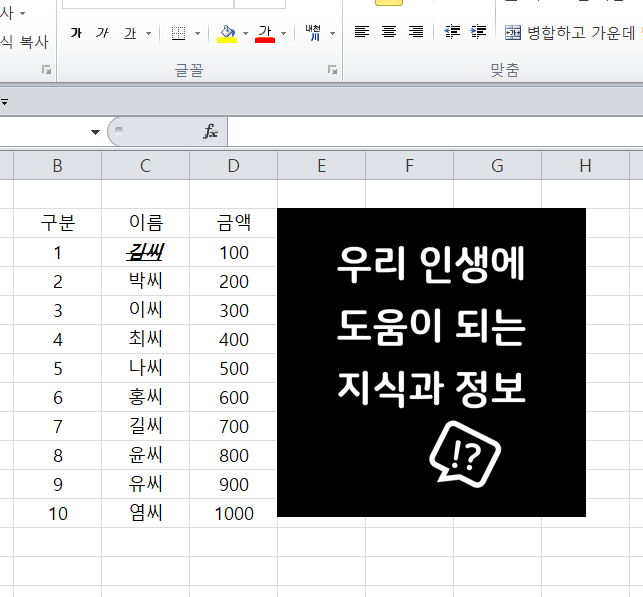The height and width of the screenshot is (597, 643).
Task: Select column C header
Action: [146, 166]
